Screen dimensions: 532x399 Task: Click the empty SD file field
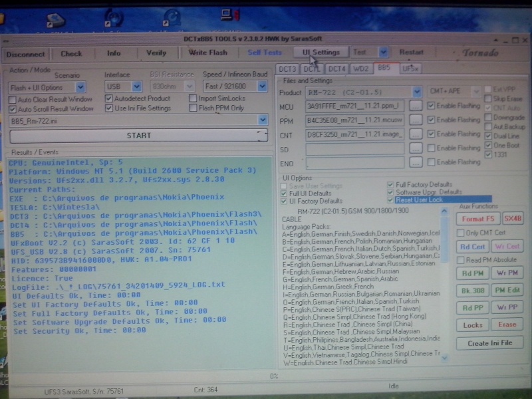click(355, 148)
